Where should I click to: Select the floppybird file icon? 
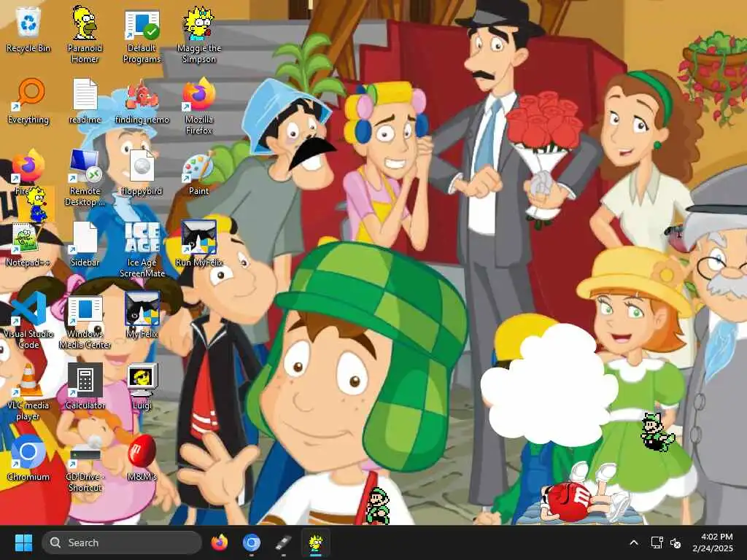tap(142, 172)
